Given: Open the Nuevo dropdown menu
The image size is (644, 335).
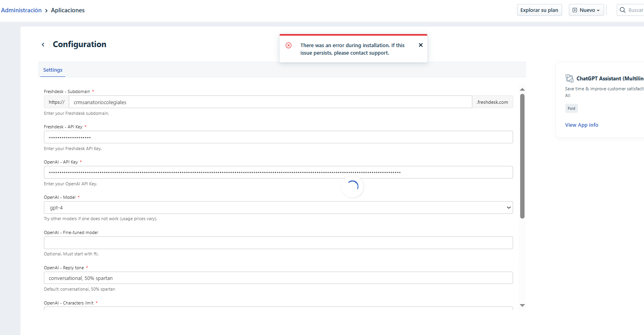Looking at the screenshot, I should point(586,10).
